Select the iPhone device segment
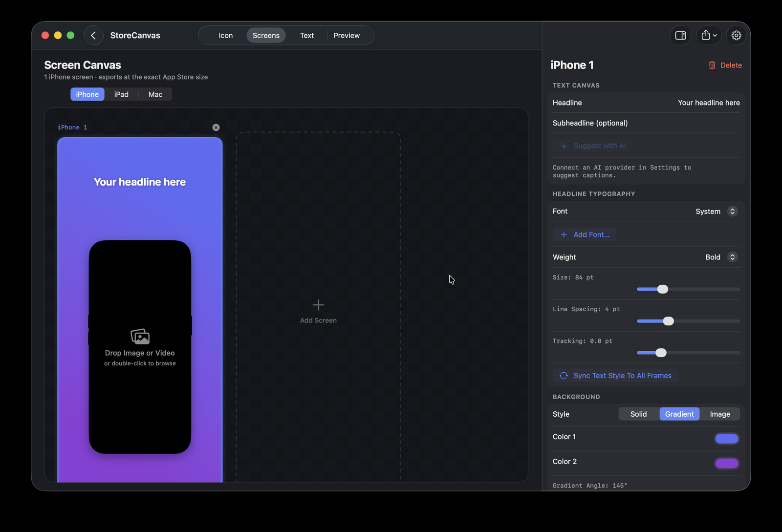This screenshot has width=782, height=532. pyautogui.click(x=87, y=94)
